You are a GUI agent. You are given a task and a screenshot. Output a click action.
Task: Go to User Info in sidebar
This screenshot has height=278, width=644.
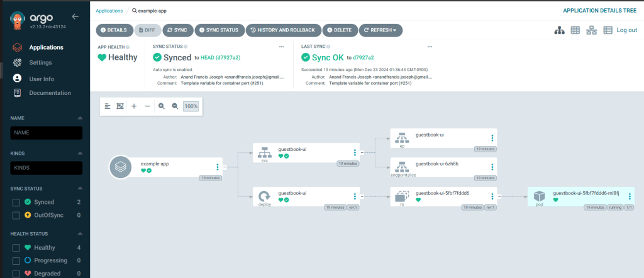(42, 79)
